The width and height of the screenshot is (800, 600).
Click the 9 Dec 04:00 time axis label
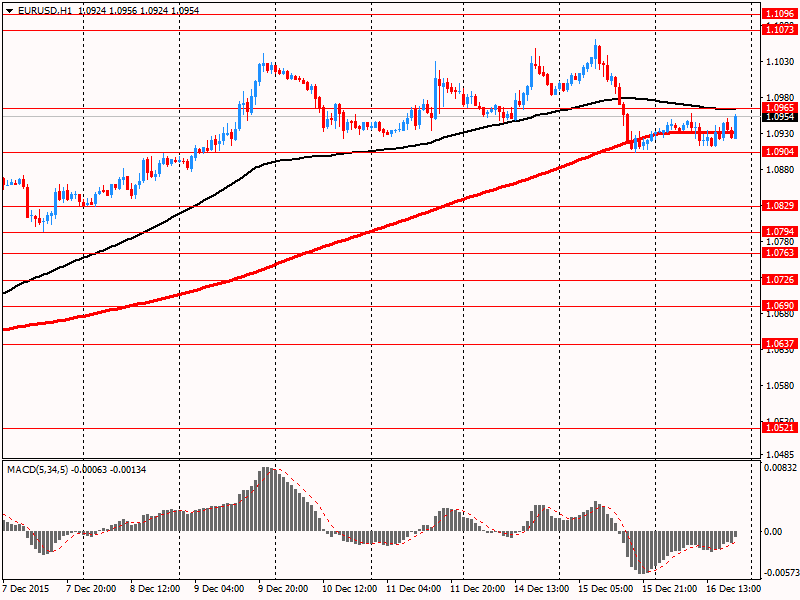click(x=219, y=589)
